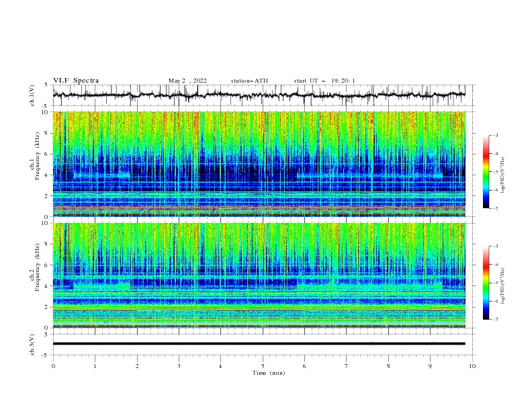This screenshot has width=532, height=411.
Task: Click the 'Time (min)' axis title
Action: point(269,373)
